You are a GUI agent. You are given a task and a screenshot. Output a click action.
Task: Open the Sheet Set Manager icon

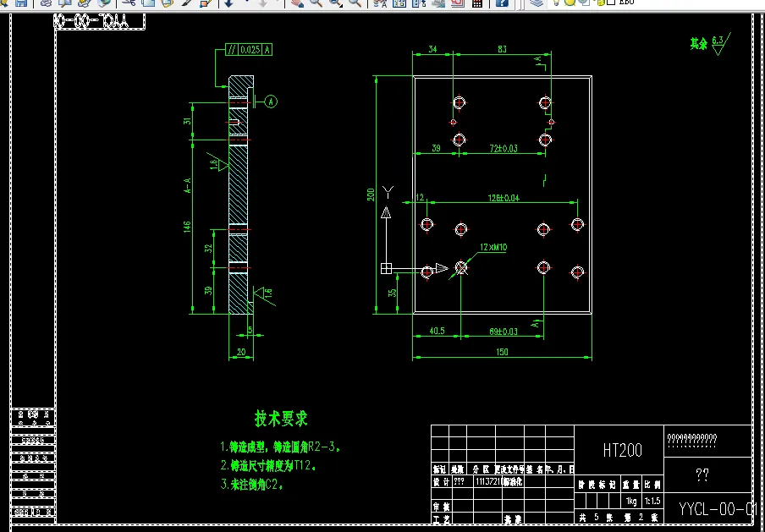(438, 3)
